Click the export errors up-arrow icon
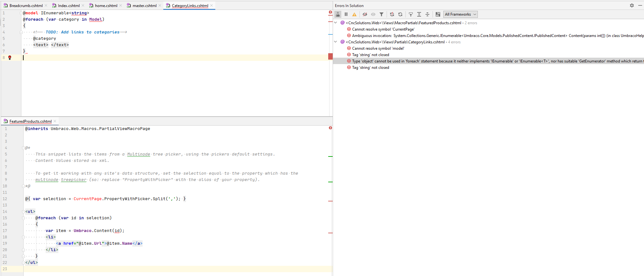The width and height of the screenshot is (644, 276). point(411,14)
